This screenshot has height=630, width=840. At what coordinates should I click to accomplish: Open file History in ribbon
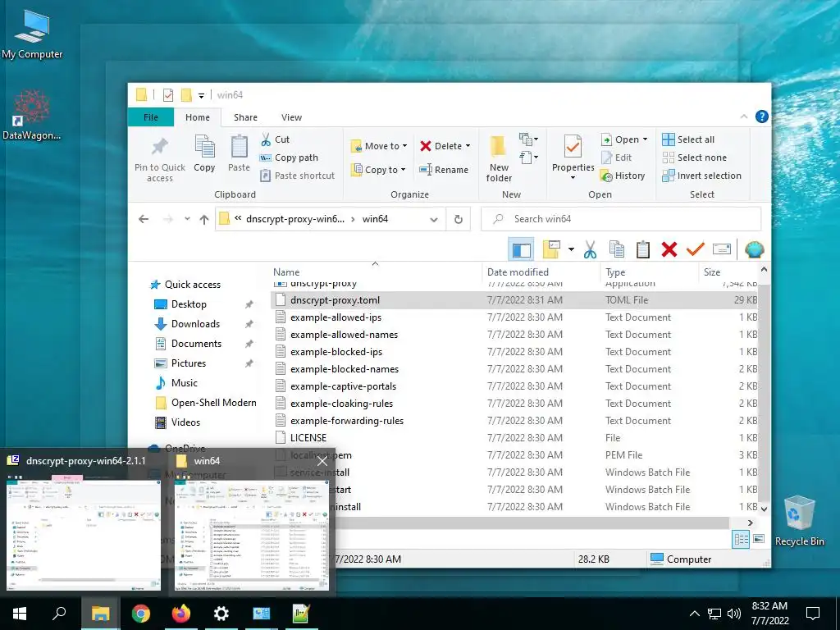pyautogui.click(x=623, y=176)
